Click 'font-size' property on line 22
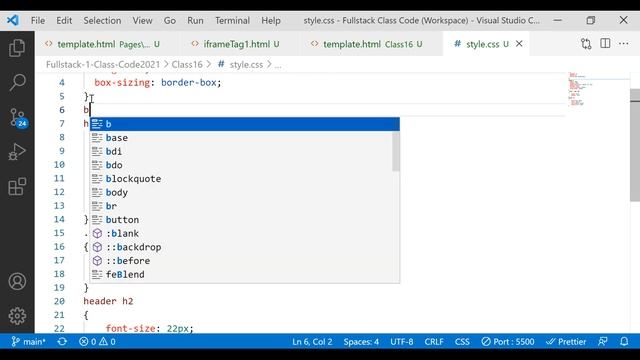The width and height of the screenshot is (640, 360). tap(130, 329)
